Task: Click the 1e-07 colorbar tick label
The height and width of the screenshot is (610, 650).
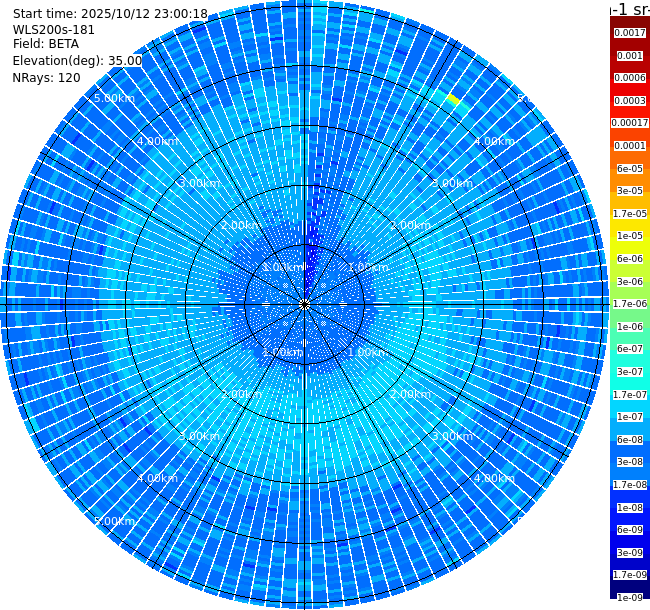Action: (x=630, y=416)
